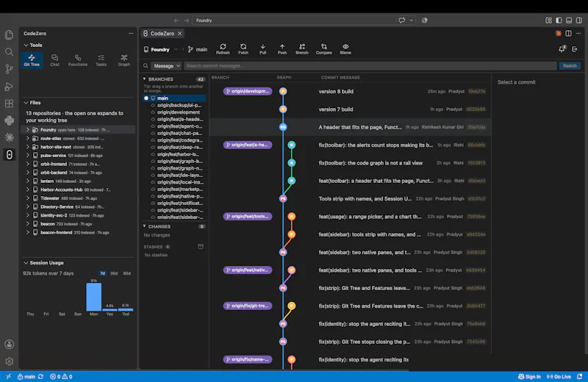
Task: Open Extensions view in activity bar
Action: pyautogui.click(x=9, y=104)
